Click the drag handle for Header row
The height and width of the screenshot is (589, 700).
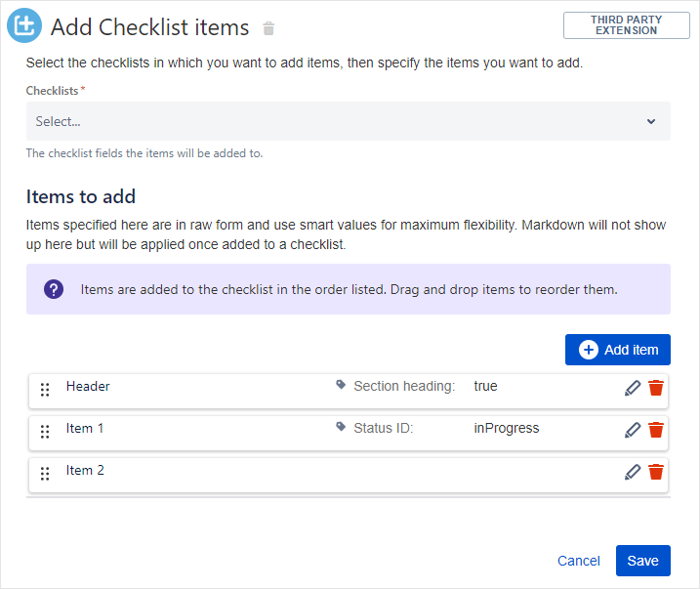coord(45,390)
